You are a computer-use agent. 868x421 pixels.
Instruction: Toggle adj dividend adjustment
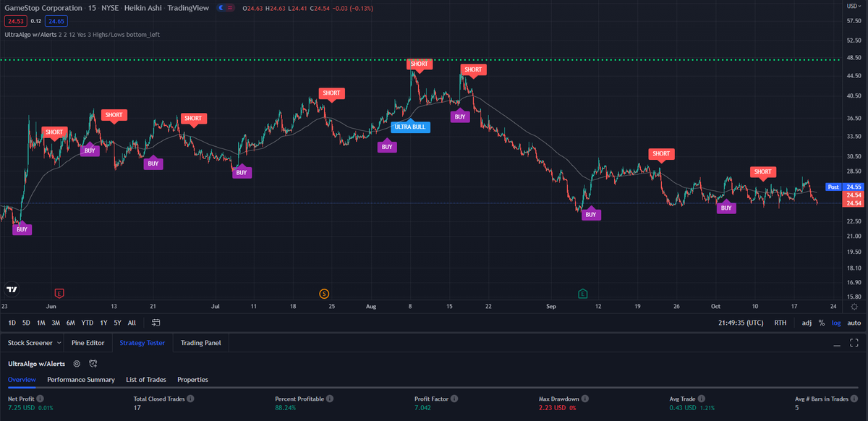(x=807, y=323)
